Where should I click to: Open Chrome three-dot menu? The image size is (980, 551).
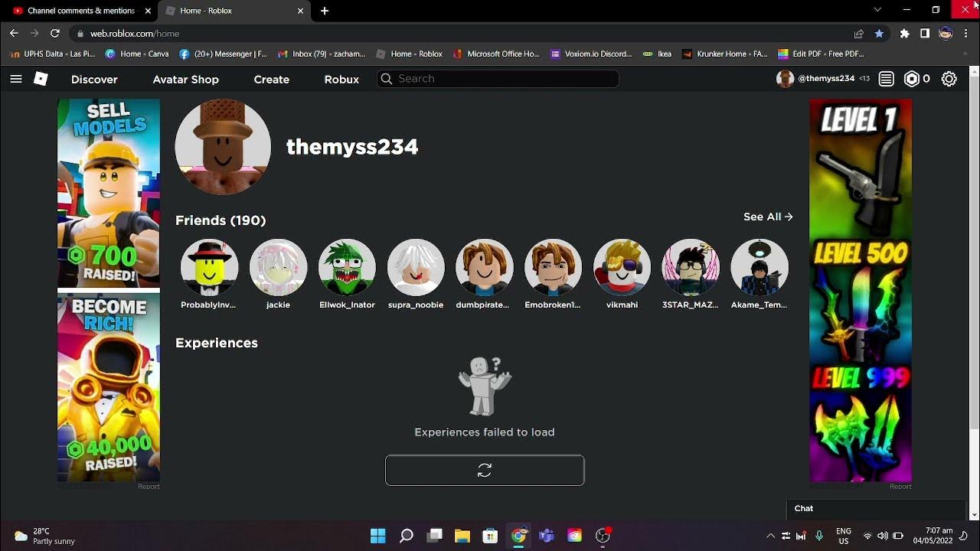click(966, 34)
